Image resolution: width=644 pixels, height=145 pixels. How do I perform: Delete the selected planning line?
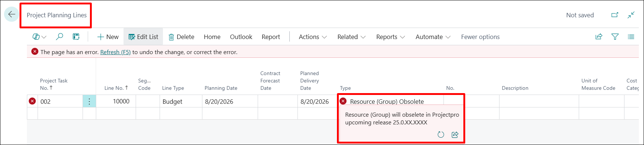tap(181, 37)
